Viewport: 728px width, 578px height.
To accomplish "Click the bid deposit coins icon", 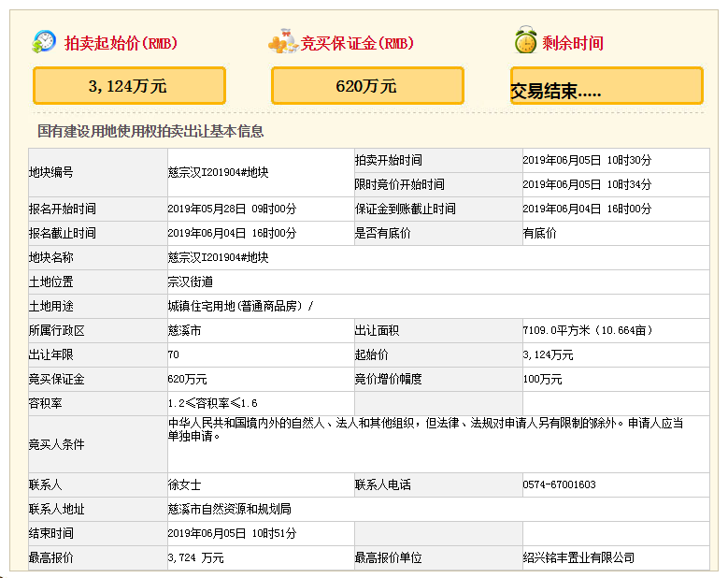I will point(282,42).
